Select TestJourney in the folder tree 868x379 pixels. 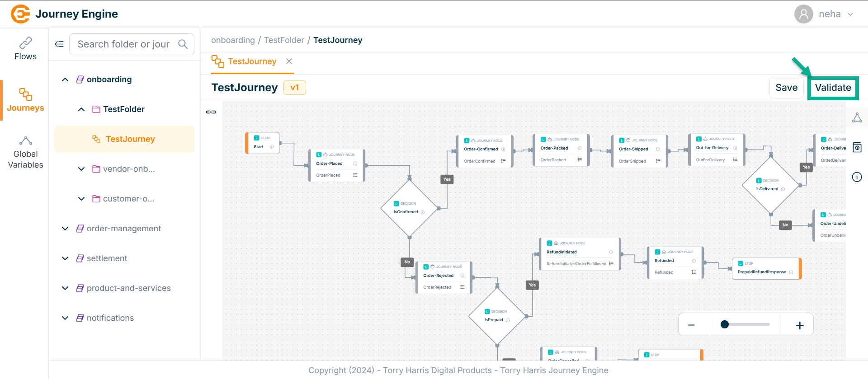130,139
